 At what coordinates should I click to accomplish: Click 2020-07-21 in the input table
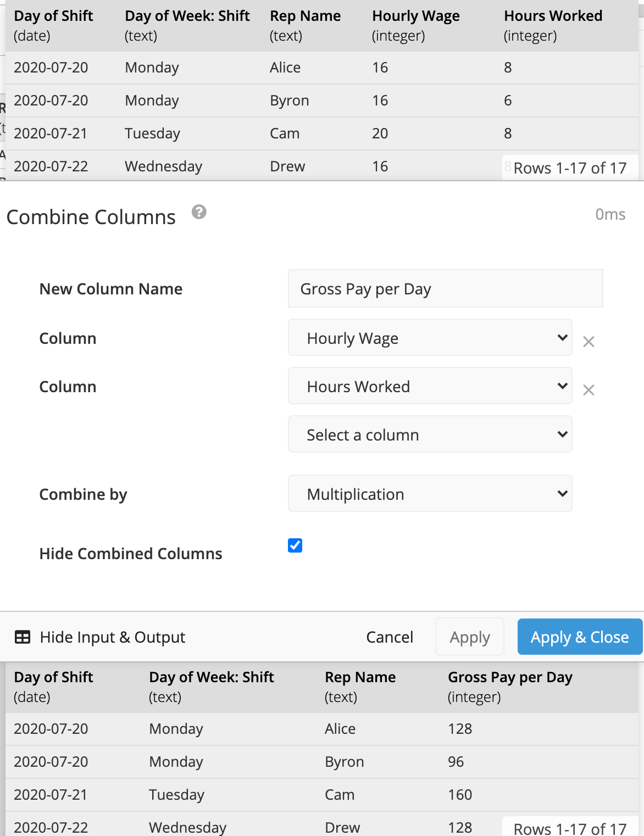(x=51, y=133)
